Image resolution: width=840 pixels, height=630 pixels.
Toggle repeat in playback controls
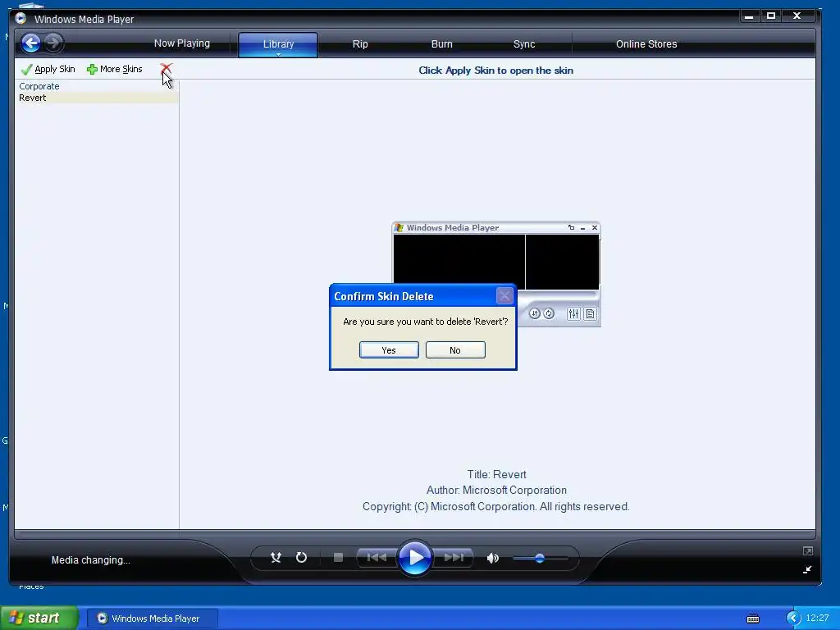(x=301, y=558)
